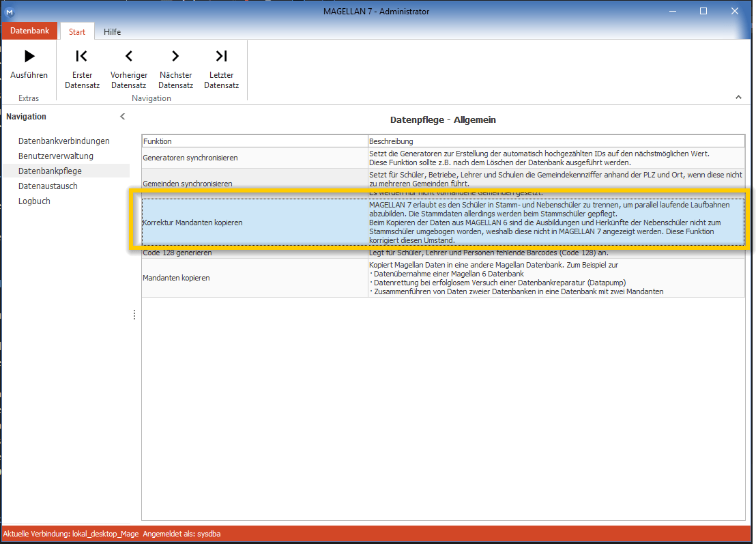Go to Nächster Datensatz
This screenshot has width=756, height=544.
pos(175,69)
